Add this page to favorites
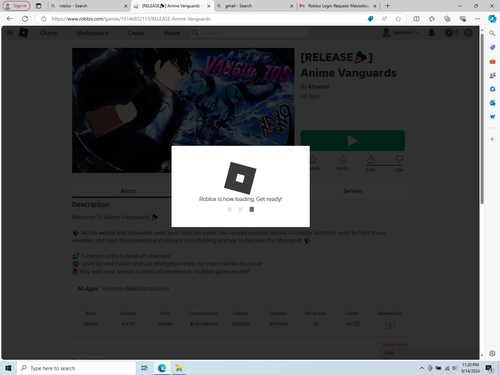The image size is (500, 375). [398, 19]
